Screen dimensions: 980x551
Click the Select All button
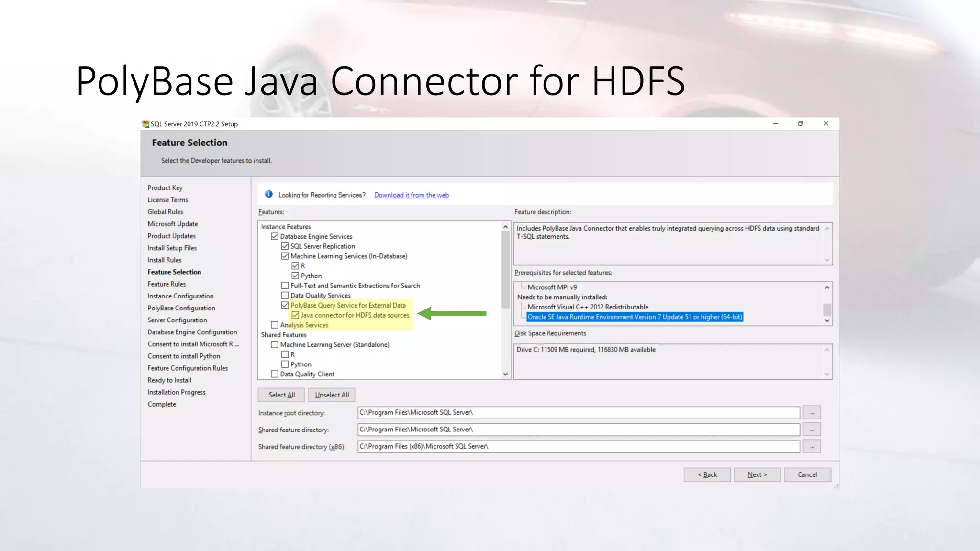pyautogui.click(x=281, y=395)
